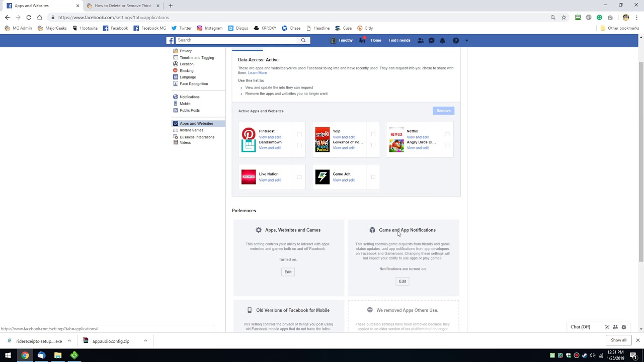Open Facebook account dropdown arrow
The height and width of the screenshot is (362, 644).
(466, 40)
